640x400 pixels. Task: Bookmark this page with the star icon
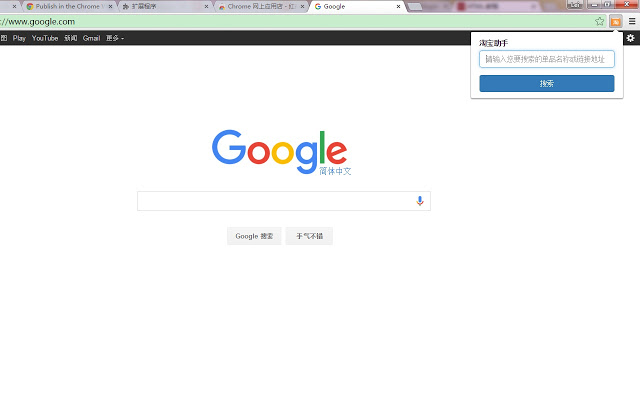(599, 21)
